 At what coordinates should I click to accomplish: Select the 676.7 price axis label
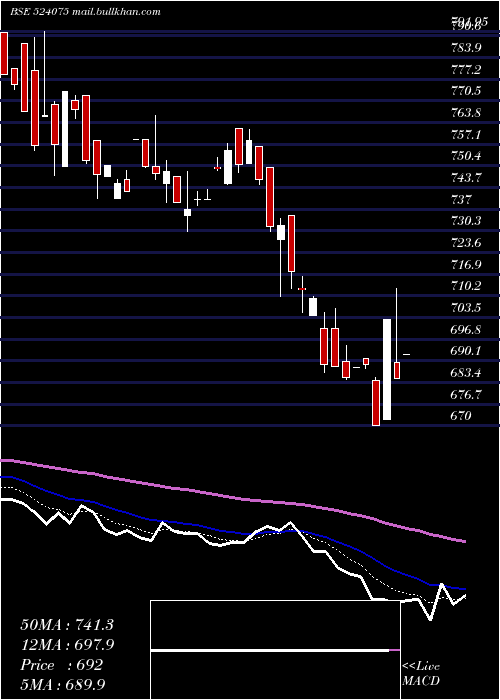click(466, 395)
